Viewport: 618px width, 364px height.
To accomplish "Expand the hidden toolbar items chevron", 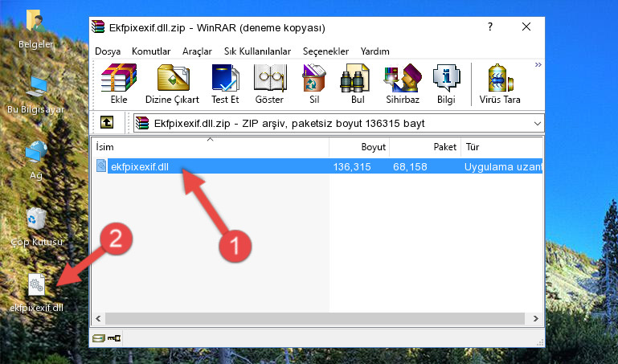I will 538,64.
